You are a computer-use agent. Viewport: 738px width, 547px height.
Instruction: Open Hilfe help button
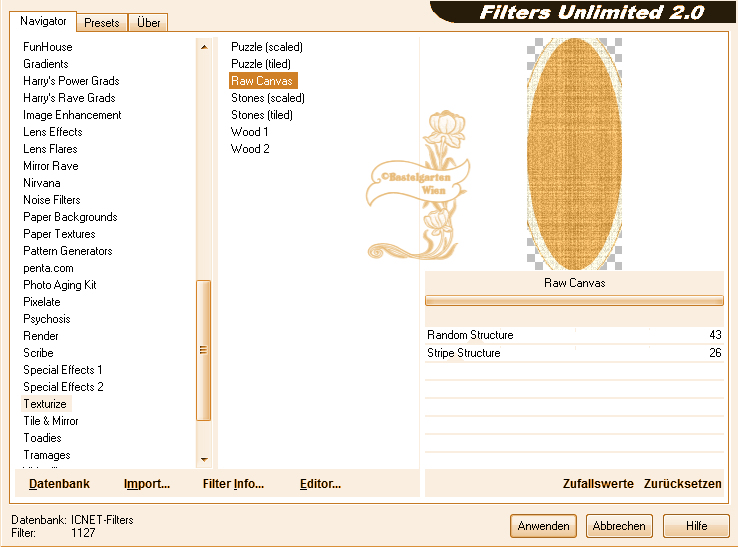(696, 526)
